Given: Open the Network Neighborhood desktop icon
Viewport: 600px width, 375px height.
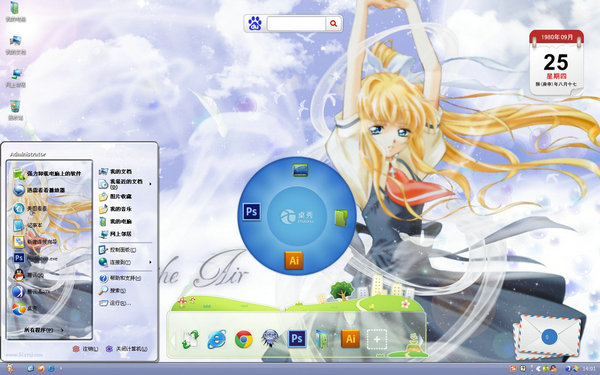Looking at the screenshot, I should pos(15,78).
